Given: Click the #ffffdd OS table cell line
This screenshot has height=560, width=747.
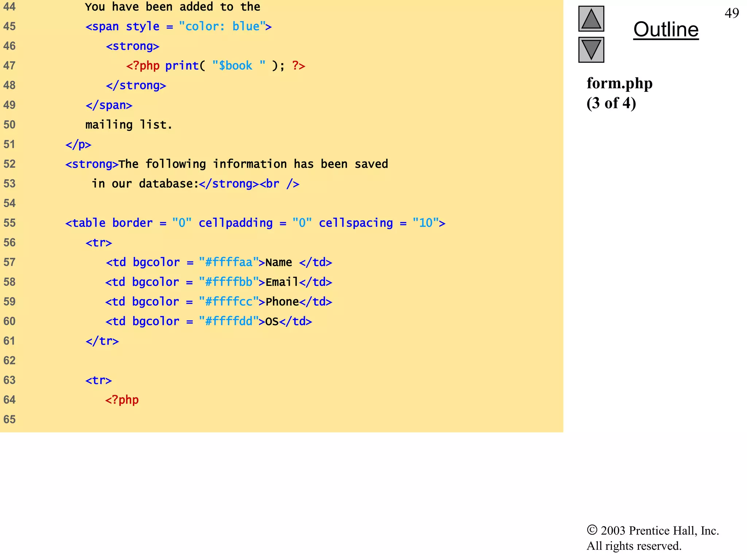Looking at the screenshot, I should pyautogui.click(x=209, y=321).
